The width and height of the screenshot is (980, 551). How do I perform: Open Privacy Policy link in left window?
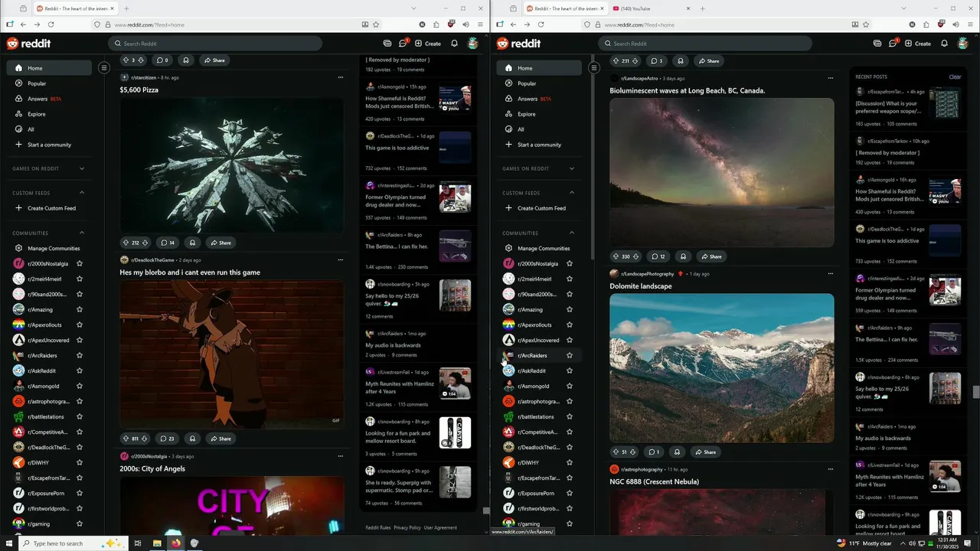[x=407, y=527]
